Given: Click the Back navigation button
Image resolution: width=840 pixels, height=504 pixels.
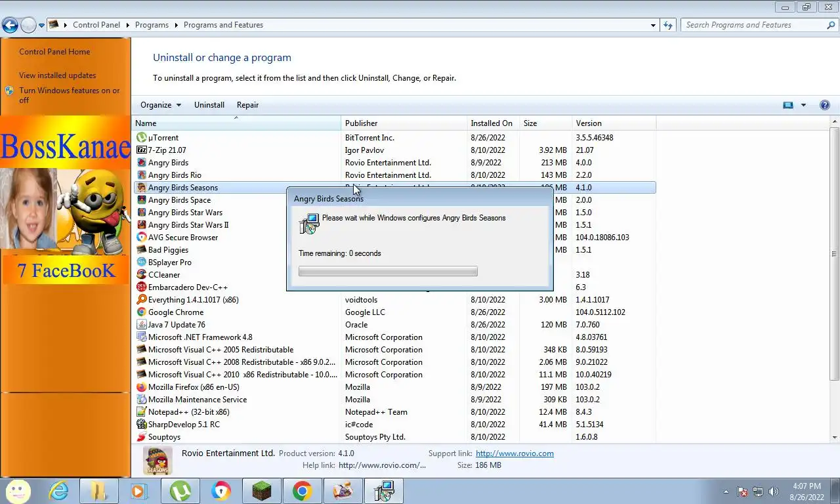Looking at the screenshot, I should [10, 26].
